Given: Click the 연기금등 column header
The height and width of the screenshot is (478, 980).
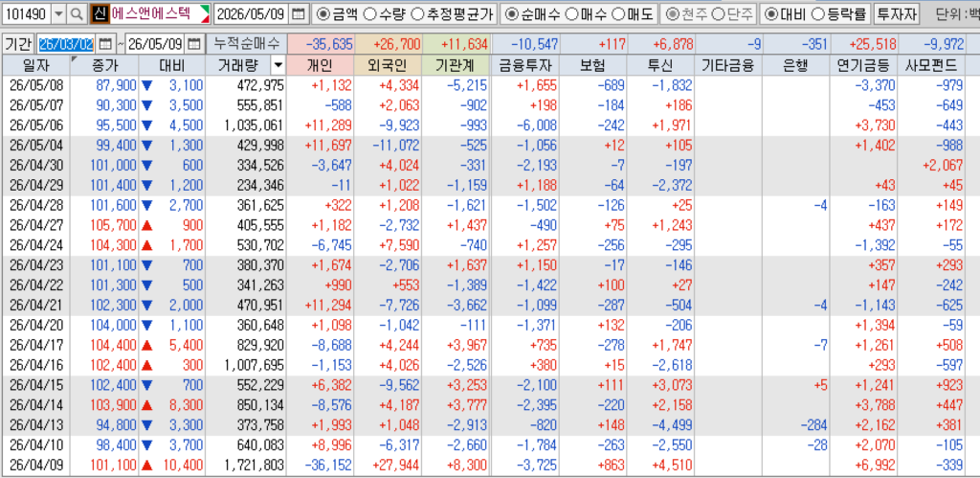Looking at the screenshot, I should 865,65.
